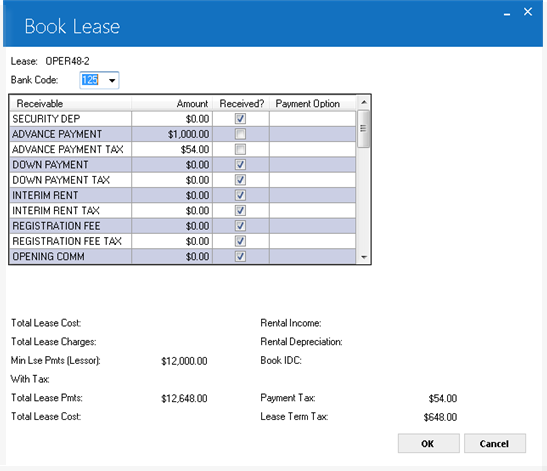Cancel the Book Lease dialog

pos(495,443)
